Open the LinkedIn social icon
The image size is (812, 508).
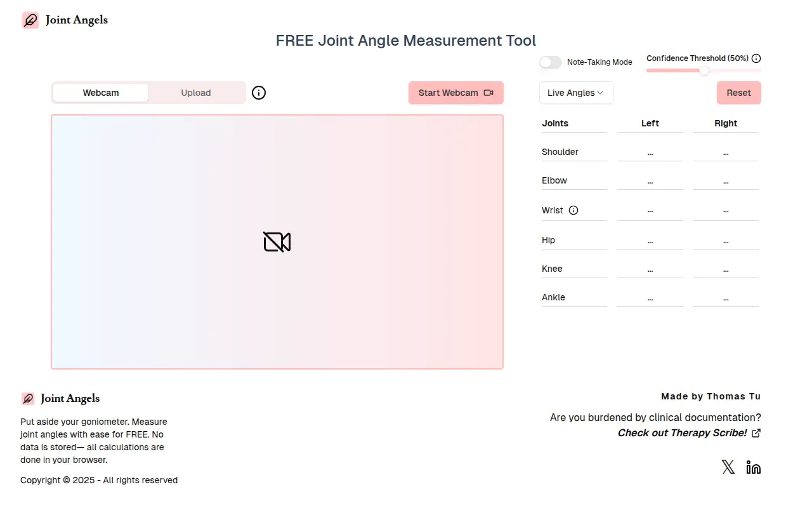pos(754,467)
